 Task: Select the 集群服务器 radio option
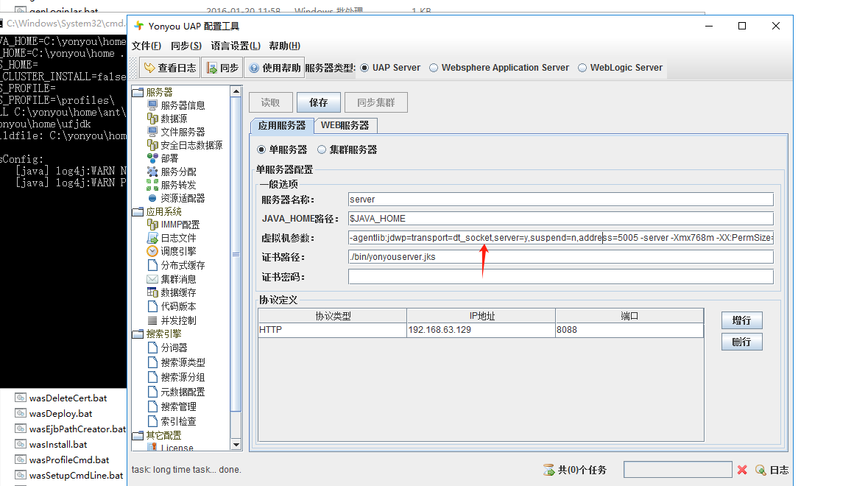pyautogui.click(x=322, y=149)
